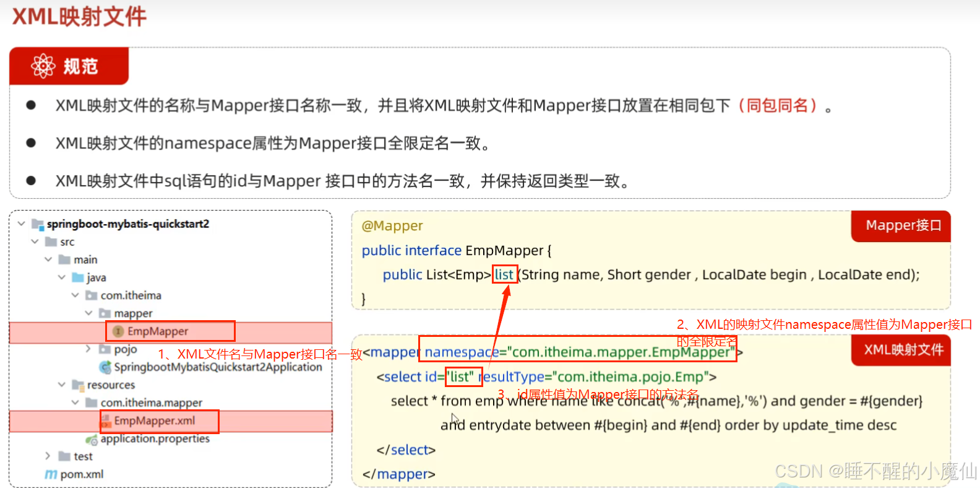Image resolution: width=980 pixels, height=488 pixels.
Task: Click the 规范 red header tag
Action: point(69,66)
